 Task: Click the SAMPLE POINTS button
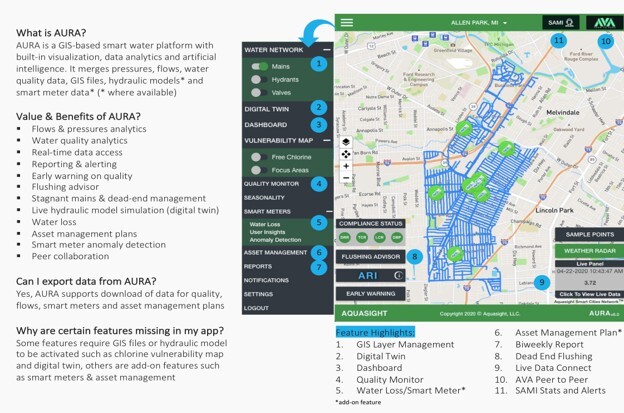(590, 234)
